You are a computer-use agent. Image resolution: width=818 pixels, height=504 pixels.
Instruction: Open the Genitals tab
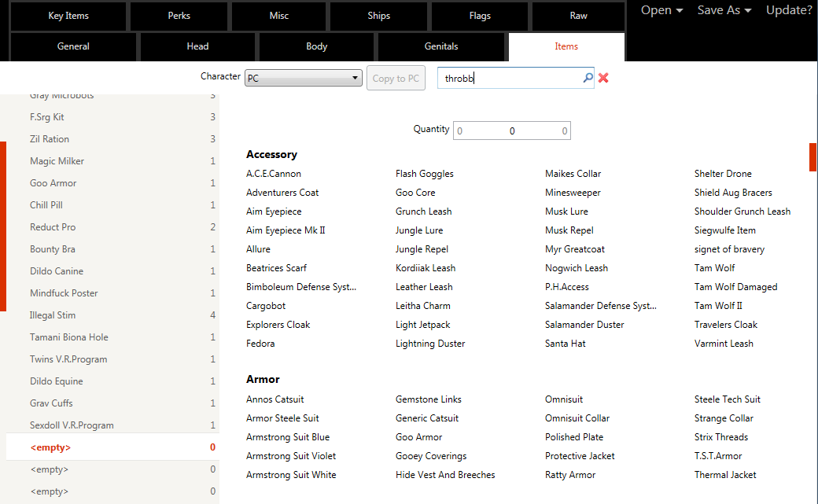[440, 46]
